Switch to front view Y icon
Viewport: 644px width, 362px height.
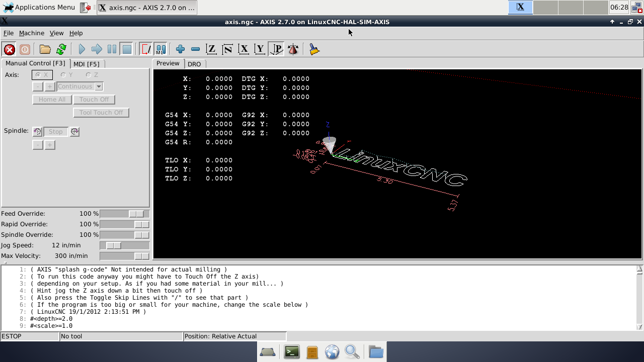(260, 49)
